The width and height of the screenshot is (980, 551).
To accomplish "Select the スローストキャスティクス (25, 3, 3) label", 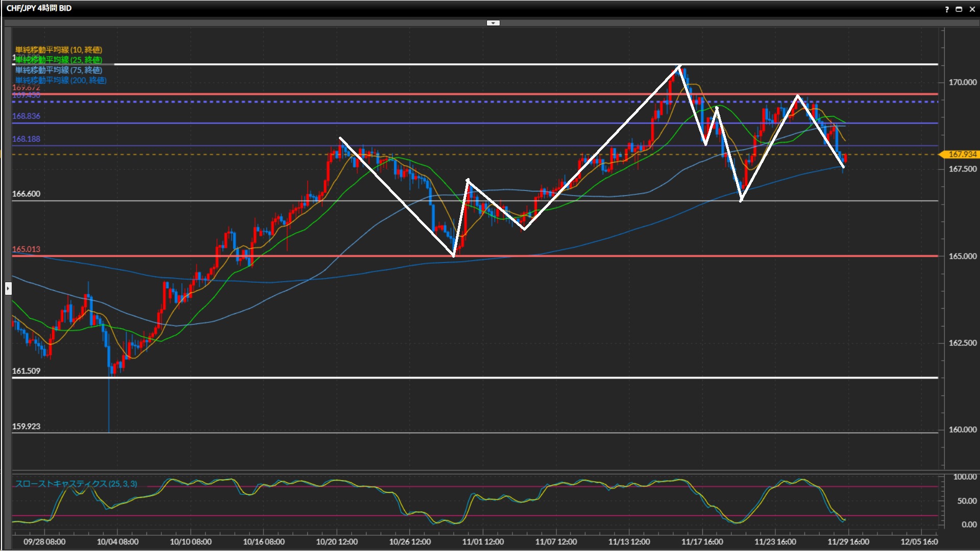I will click(76, 484).
